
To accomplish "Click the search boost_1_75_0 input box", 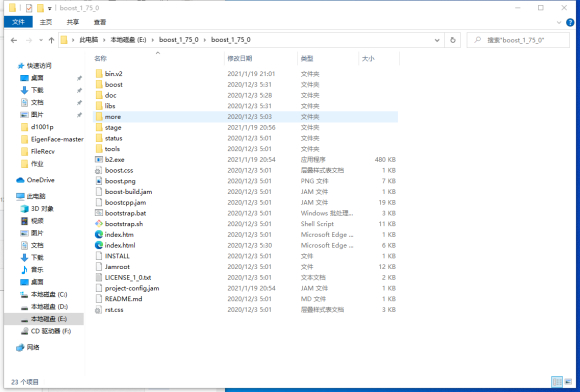I will click(x=518, y=40).
